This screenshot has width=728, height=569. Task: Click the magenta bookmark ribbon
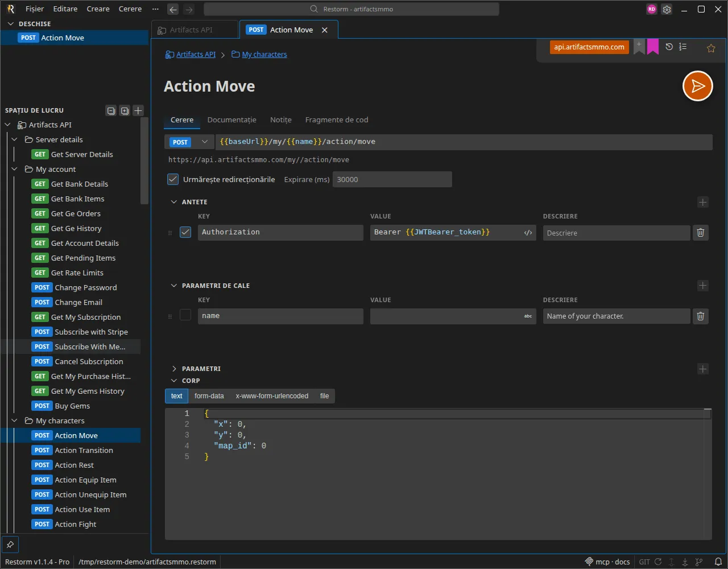[x=653, y=47]
